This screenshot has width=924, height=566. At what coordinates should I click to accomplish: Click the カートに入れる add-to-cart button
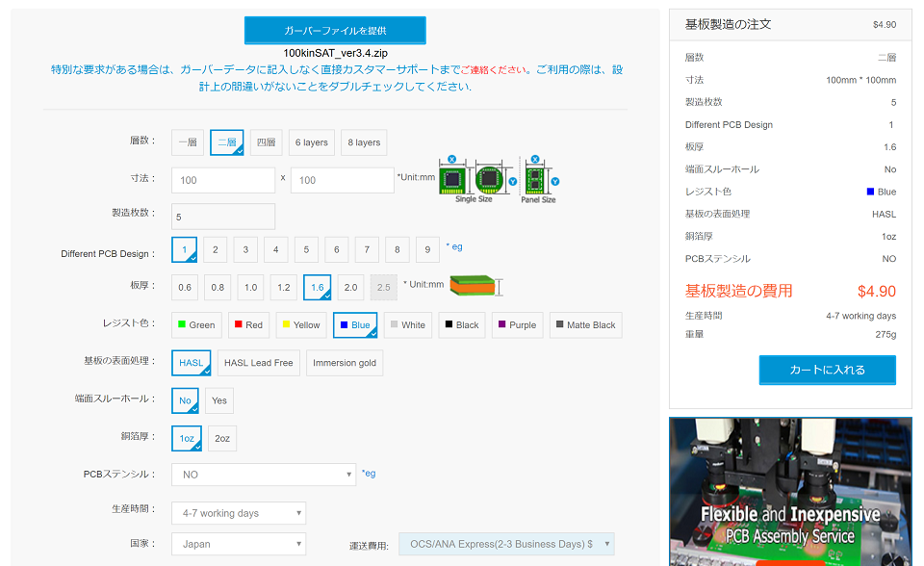pos(827,370)
